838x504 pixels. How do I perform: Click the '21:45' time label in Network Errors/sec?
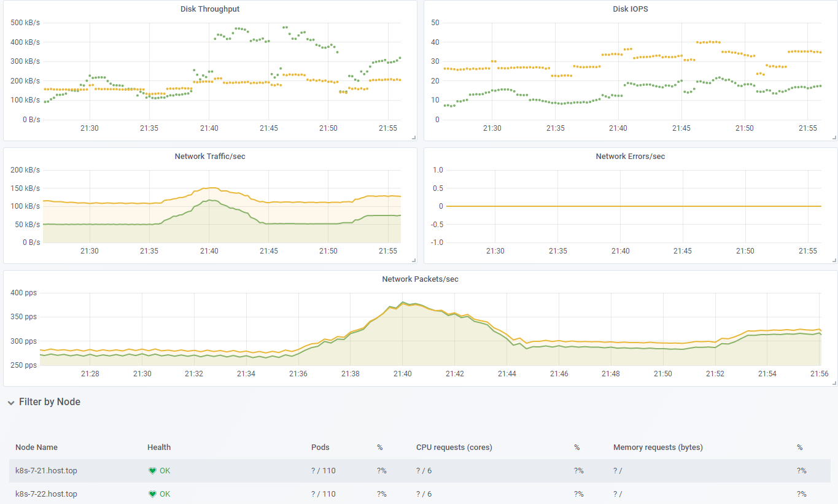683,251
